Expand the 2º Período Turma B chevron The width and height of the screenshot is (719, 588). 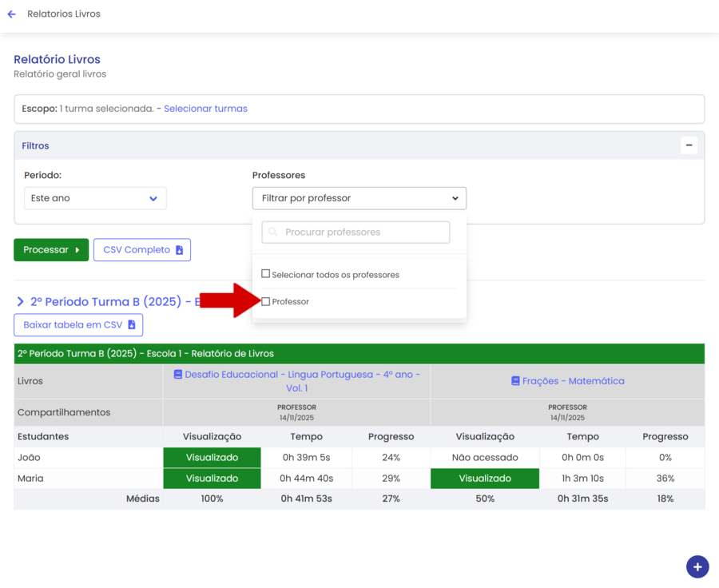[21, 302]
